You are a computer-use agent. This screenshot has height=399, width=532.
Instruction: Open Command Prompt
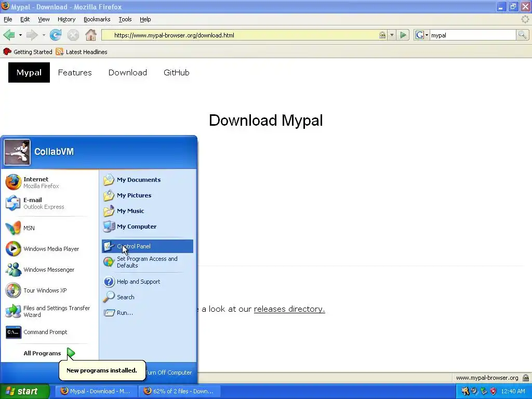50,332
